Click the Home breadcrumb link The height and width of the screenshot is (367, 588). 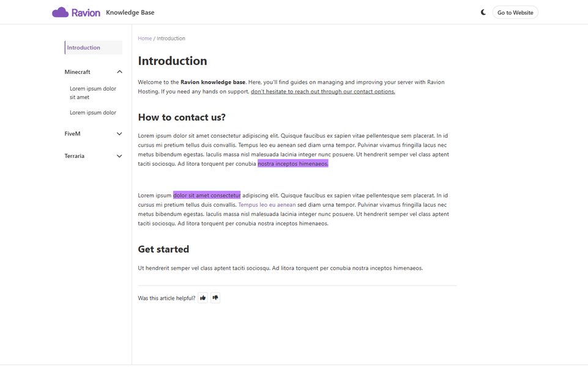(x=145, y=39)
